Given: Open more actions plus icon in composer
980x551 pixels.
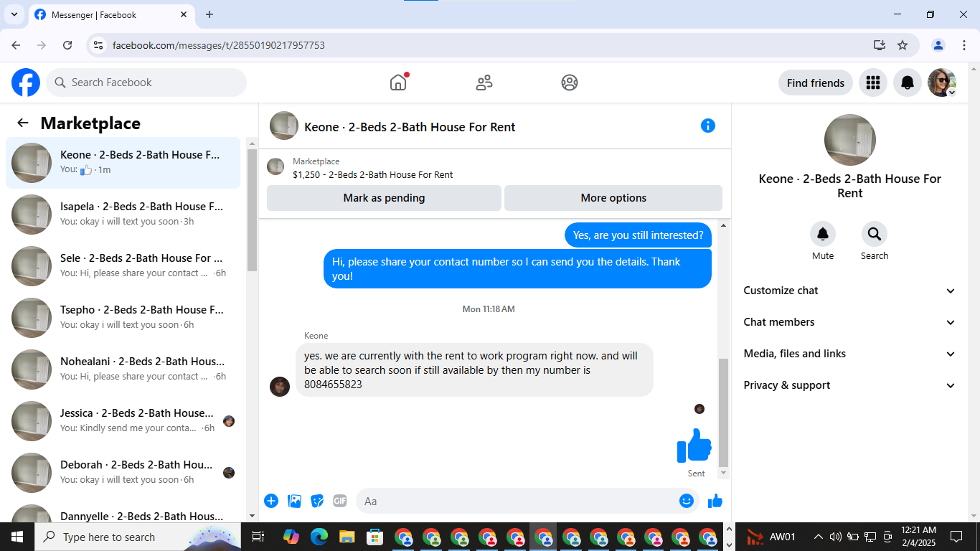Looking at the screenshot, I should tap(271, 501).
